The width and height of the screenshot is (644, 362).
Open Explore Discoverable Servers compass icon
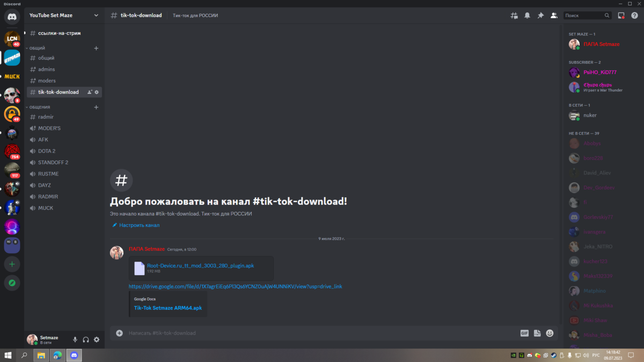click(x=12, y=283)
